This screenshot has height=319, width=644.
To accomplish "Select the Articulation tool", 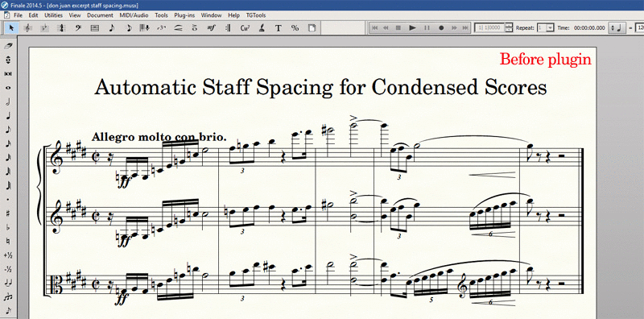I will [x=195, y=27].
